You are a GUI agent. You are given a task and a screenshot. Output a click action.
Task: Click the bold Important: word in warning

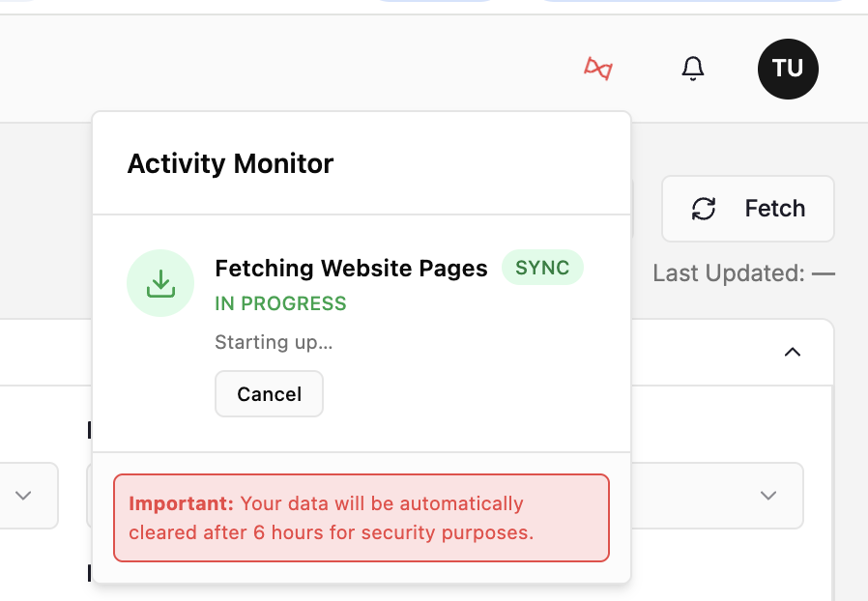click(x=182, y=503)
